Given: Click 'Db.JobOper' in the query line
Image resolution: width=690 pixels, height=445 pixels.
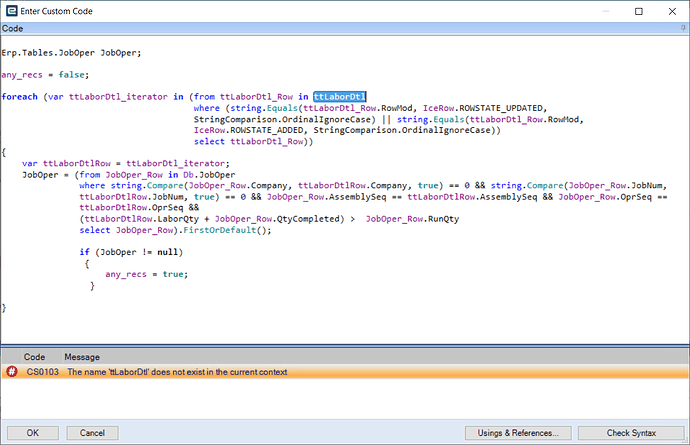Looking at the screenshot, I should coord(209,175).
